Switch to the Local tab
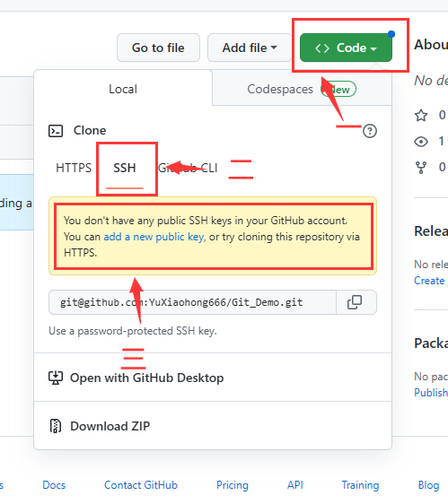Screen dimensions: 448x504 (x=123, y=89)
